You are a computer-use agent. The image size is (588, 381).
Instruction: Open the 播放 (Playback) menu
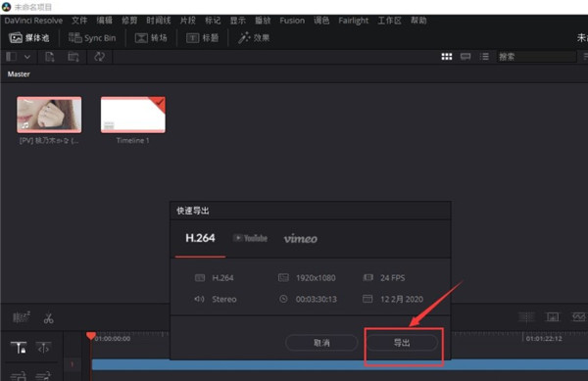[263, 21]
